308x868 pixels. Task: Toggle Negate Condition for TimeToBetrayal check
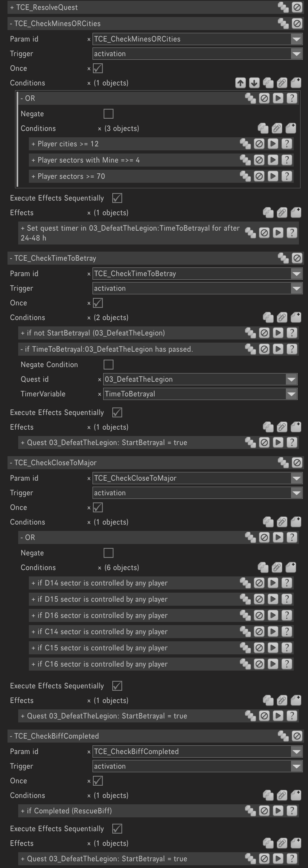point(108,364)
